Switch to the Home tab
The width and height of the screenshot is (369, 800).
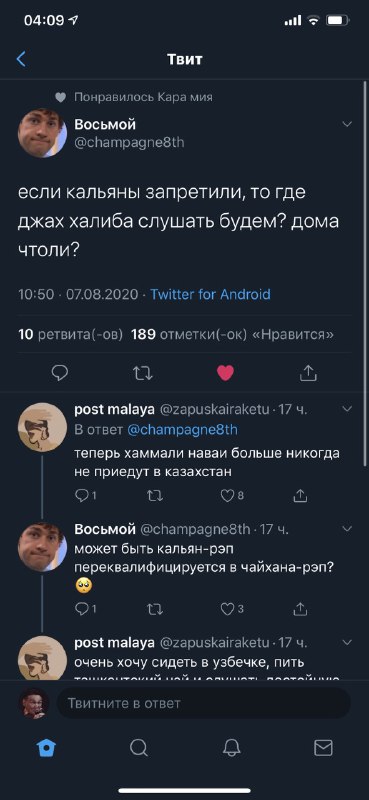click(46, 748)
